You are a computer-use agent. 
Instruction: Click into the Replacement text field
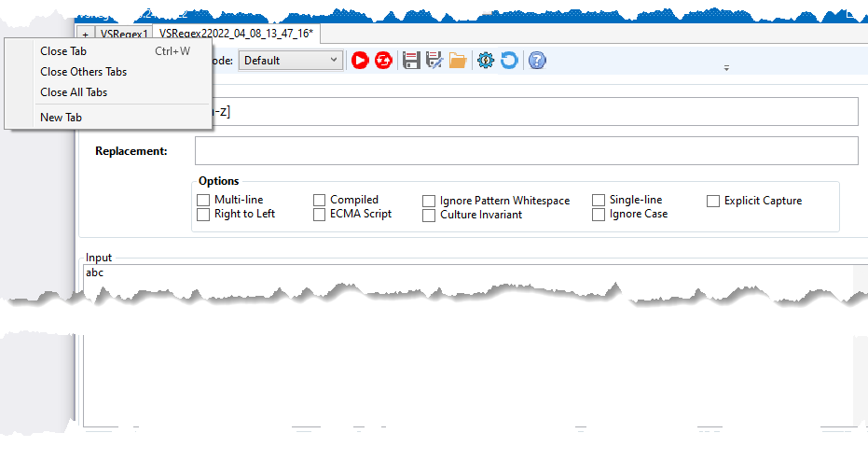click(x=526, y=151)
